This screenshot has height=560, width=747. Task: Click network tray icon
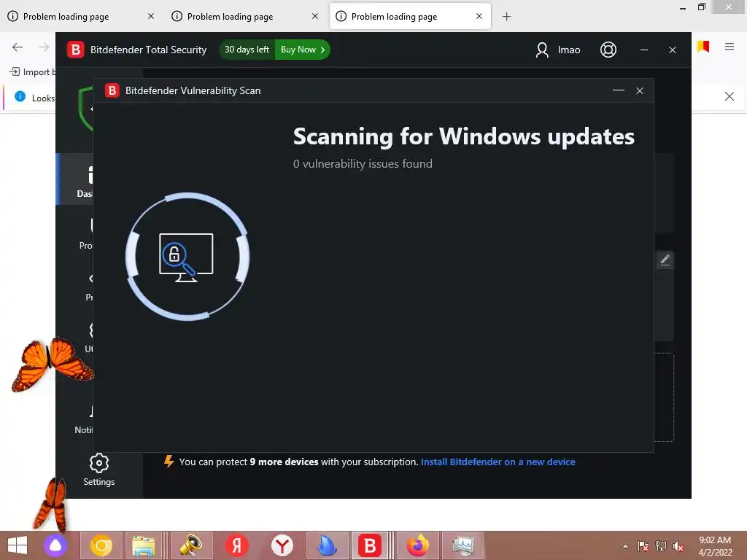click(x=661, y=546)
